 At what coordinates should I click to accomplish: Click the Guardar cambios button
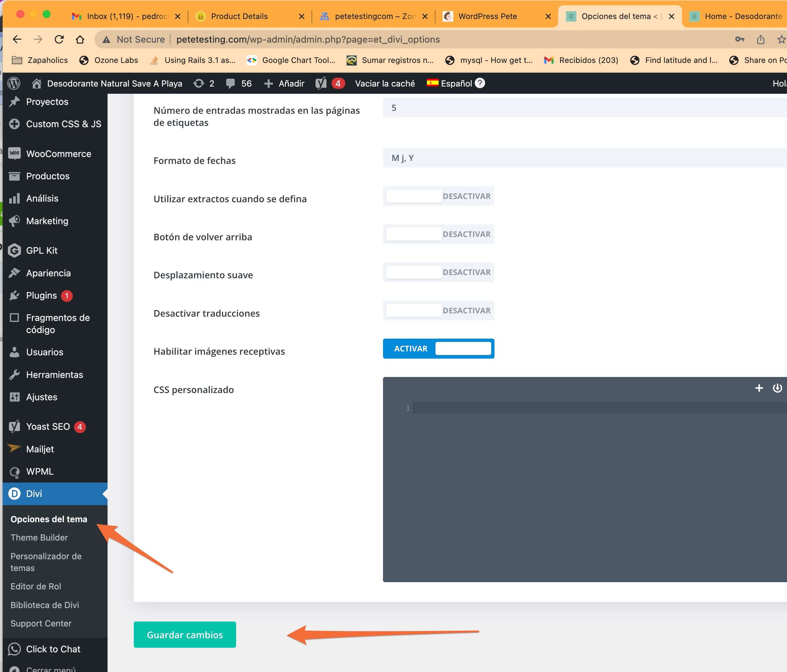coord(185,634)
